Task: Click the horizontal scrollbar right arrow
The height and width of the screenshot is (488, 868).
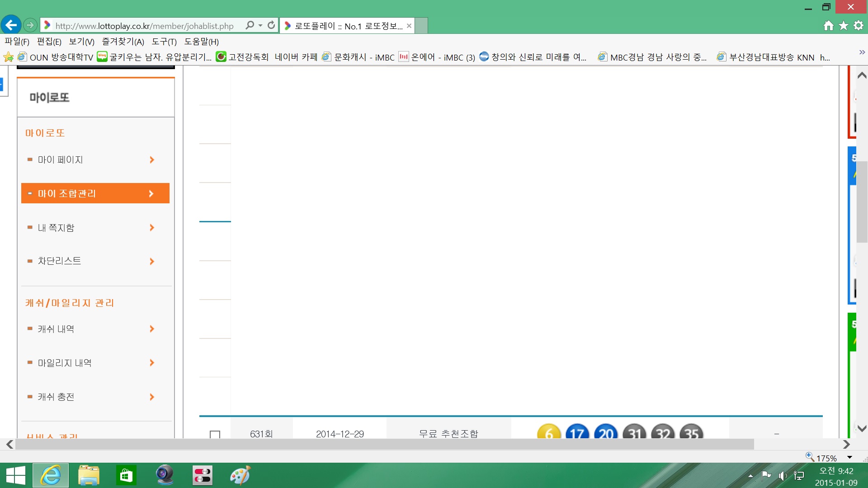Action: pyautogui.click(x=846, y=445)
